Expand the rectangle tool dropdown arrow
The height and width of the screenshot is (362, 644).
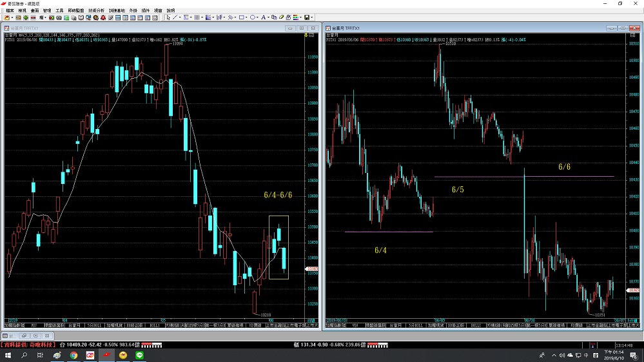247,17
